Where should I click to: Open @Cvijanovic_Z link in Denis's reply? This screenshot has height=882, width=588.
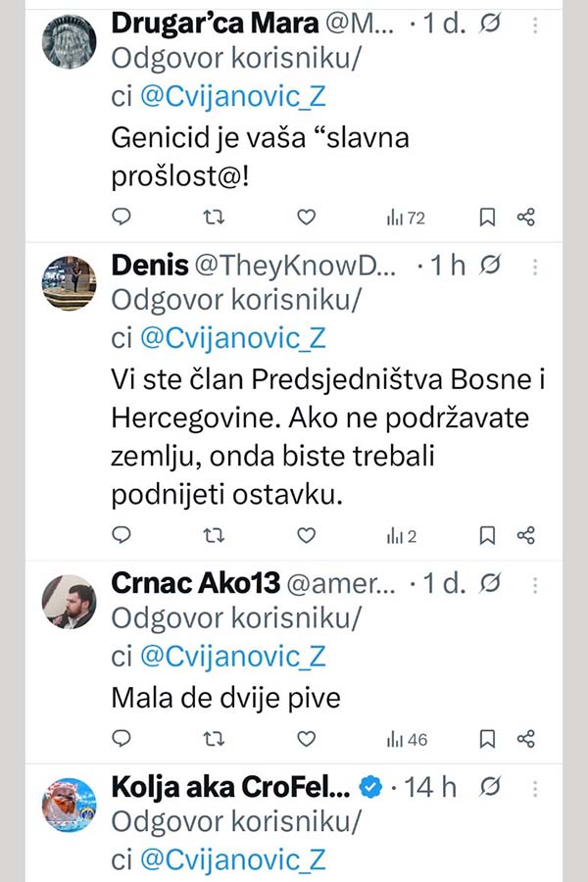pyautogui.click(x=232, y=338)
